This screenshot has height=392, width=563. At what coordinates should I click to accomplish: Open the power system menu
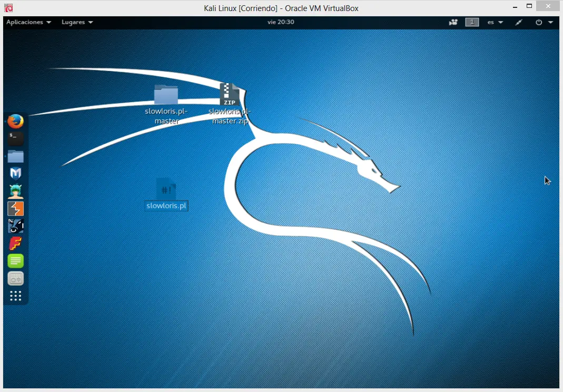[x=544, y=22]
